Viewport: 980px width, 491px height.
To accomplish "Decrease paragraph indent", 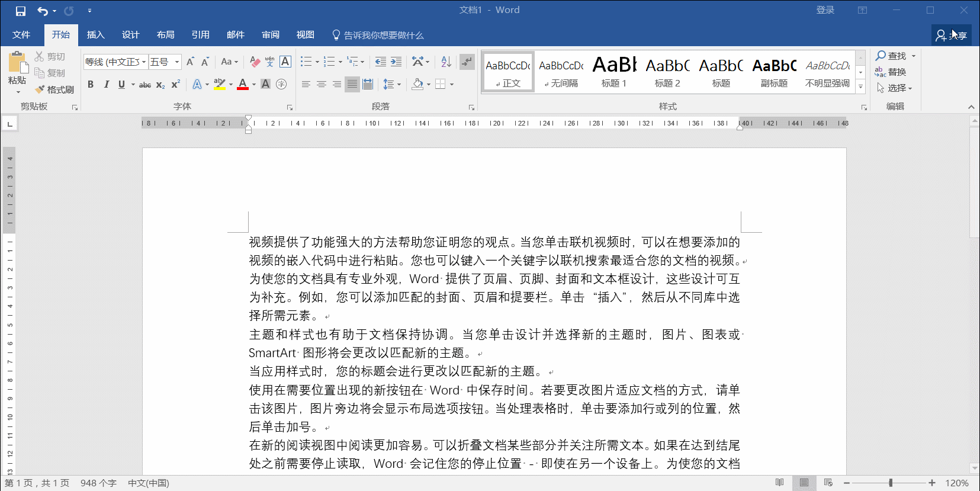I will tap(381, 62).
